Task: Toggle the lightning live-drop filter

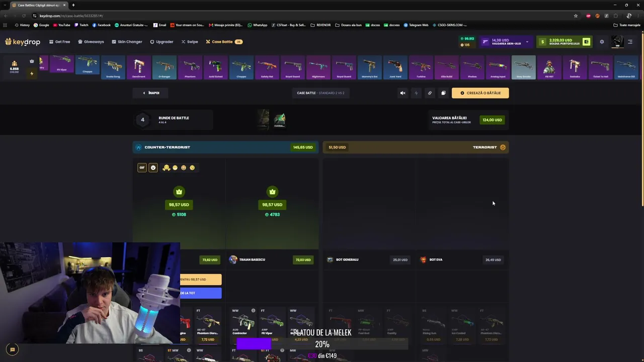Action: point(32,73)
